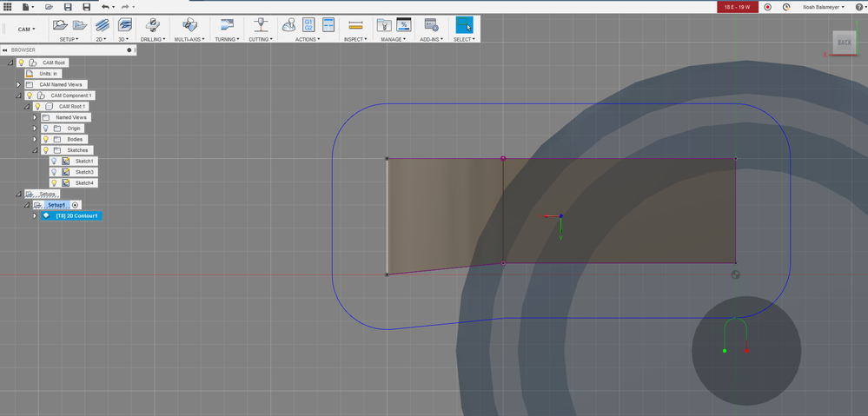The image size is (868, 416).
Task: Click the Measure ruler icon
Action: pyautogui.click(x=355, y=25)
